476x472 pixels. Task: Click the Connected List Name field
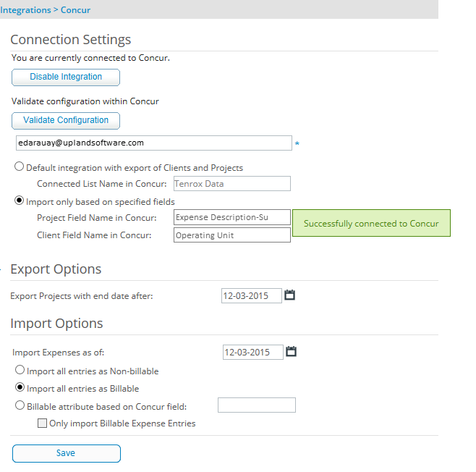[x=232, y=183]
